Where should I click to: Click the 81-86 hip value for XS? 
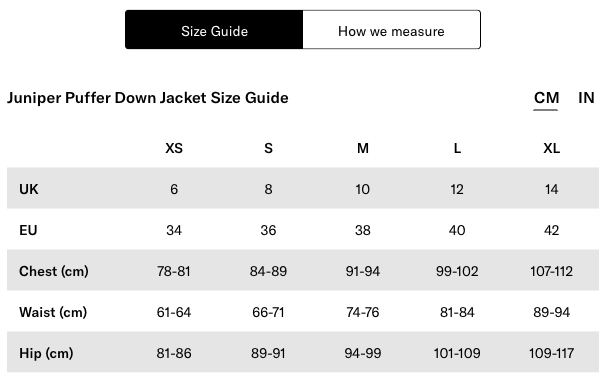tap(174, 353)
